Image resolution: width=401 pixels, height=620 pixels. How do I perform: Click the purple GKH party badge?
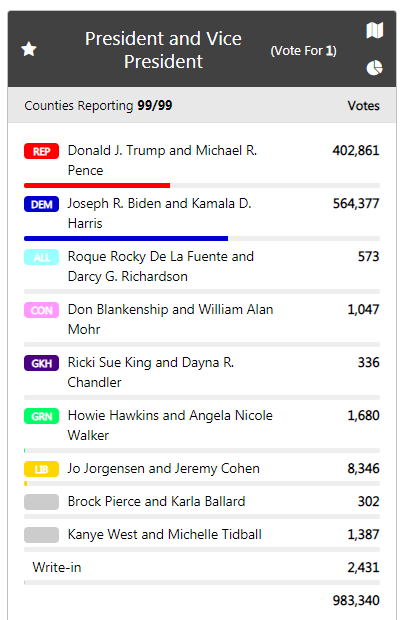click(x=42, y=363)
